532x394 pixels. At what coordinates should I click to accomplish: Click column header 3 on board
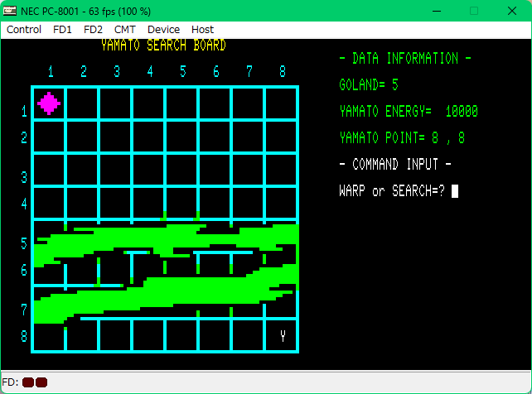coord(117,71)
